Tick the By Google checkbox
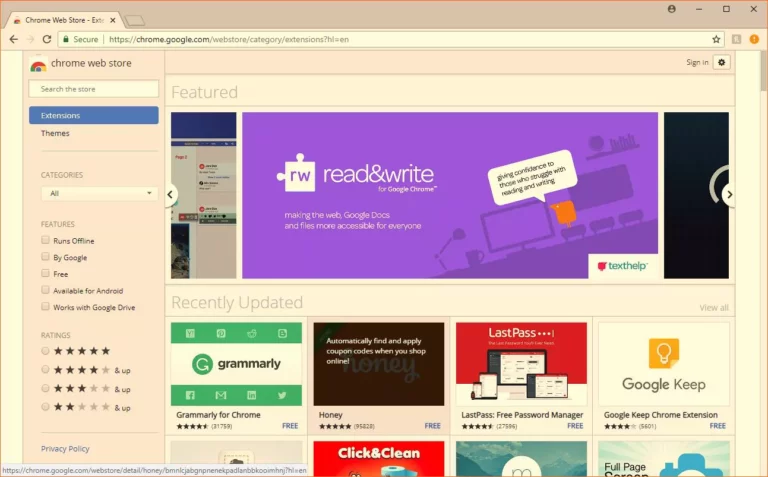Screen dimensions: 768x477 (46, 257)
